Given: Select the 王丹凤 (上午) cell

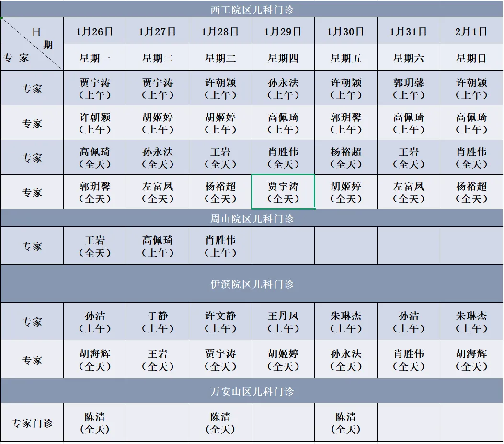Looking at the screenshot, I should pyautogui.click(x=283, y=322).
